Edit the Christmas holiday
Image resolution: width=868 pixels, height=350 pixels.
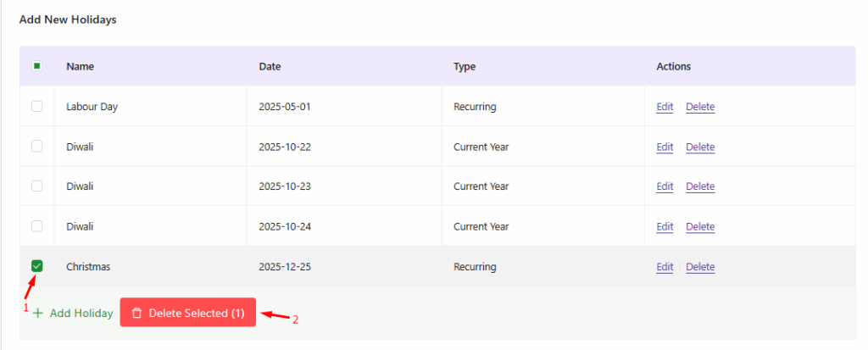(x=665, y=267)
